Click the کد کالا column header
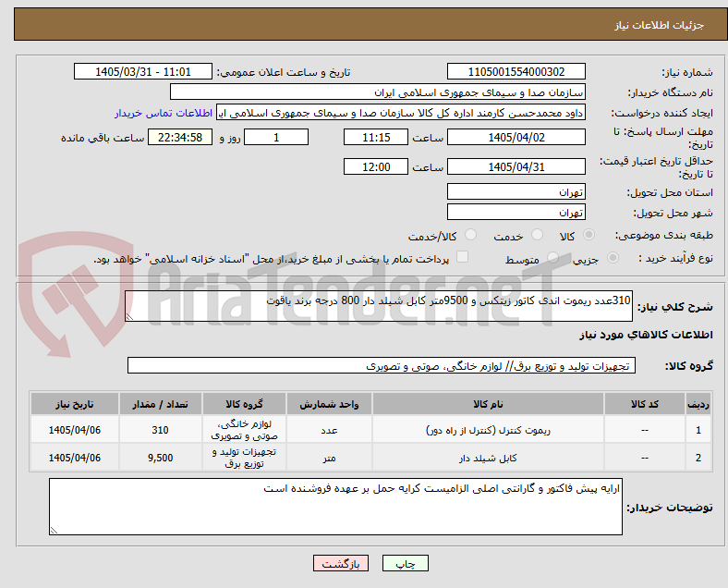728x588 pixels. (x=645, y=404)
